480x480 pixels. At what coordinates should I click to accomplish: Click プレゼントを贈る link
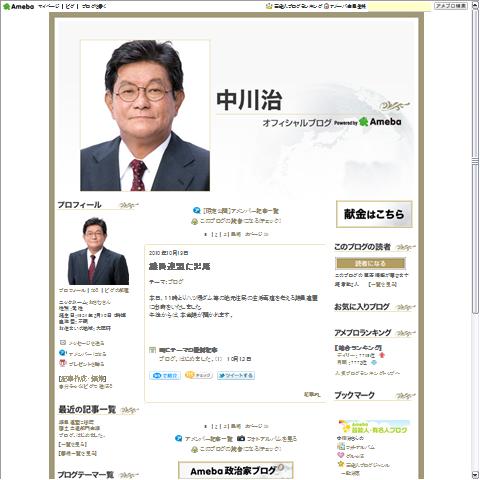tap(86, 364)
